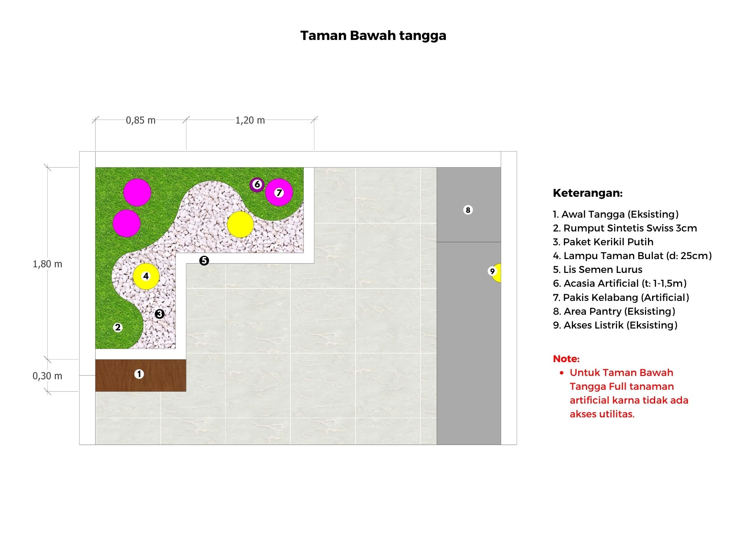The width and height of the screenshot is (747, 560).
Task: Select the unlabeled yellow lamp on gravel
Action: click(x=240, y=224)
